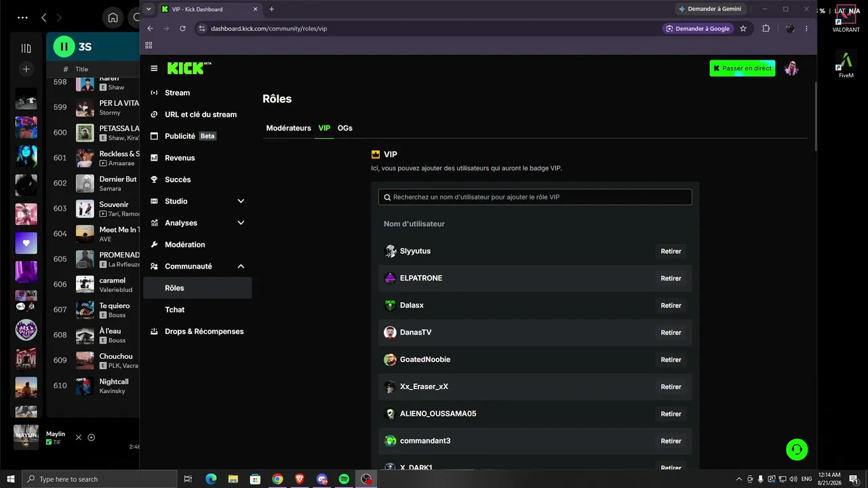This screenshot has height=488, width=868.
Task: Open the FiveM desktop shortcut
Action: (846, 64)
